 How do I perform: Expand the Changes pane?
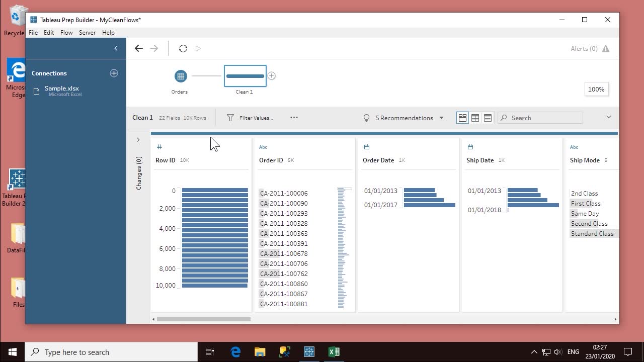tap(138, 140)
